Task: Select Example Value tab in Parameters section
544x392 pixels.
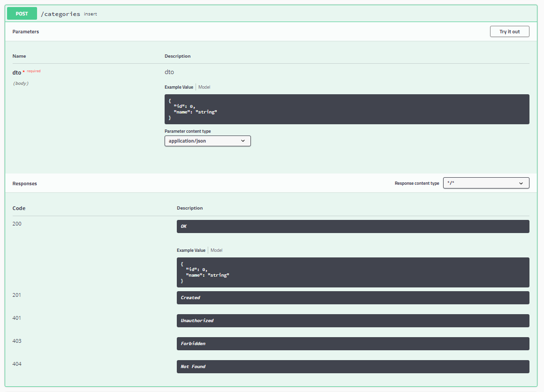Action: tap(179, 87)
